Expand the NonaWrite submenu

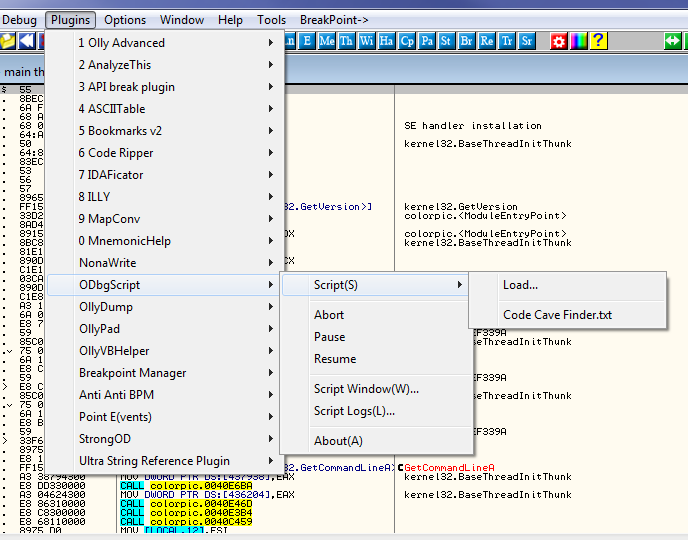coord(165,262)
